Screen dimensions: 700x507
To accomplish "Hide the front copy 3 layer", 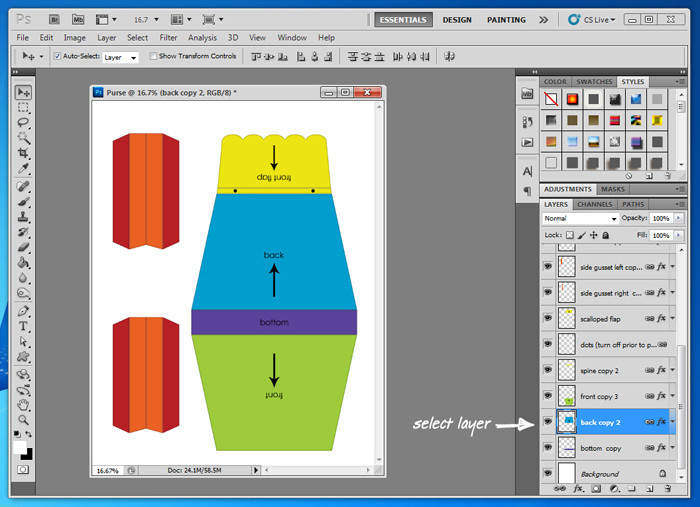I will [x=548, y=395].
